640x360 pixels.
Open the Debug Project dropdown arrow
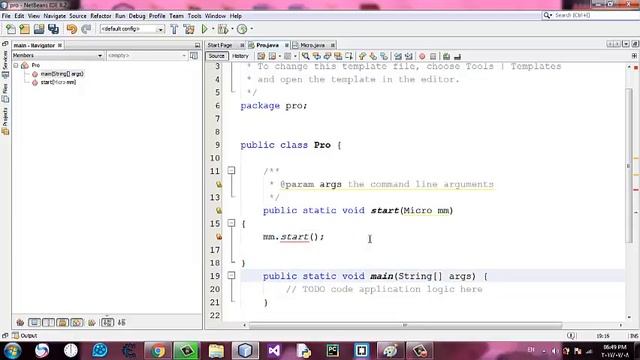coord(232,29)
